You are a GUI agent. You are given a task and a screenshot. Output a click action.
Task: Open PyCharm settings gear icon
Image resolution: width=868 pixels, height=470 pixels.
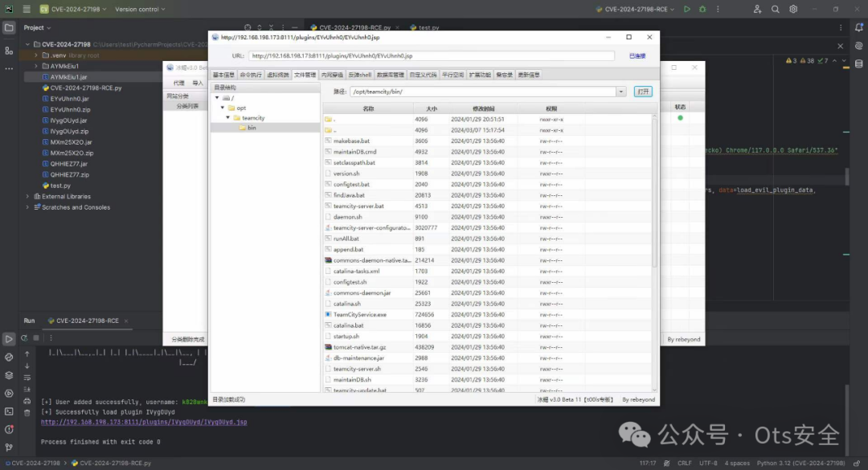click(x=793, y=9)
